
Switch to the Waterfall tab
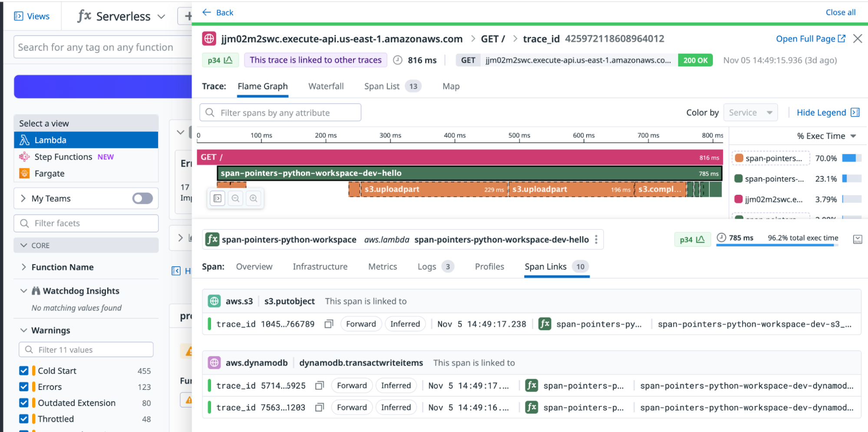326,86
